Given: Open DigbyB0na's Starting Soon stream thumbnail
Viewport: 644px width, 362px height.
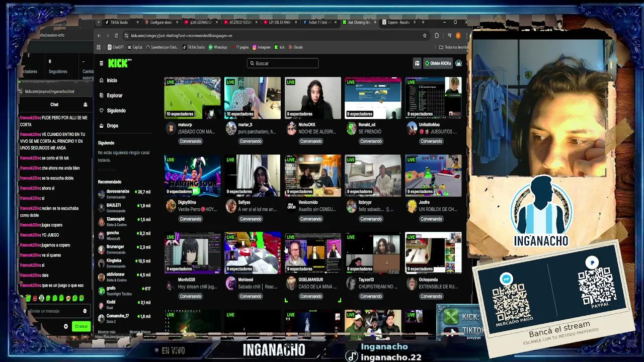Looking at the screenshot, I should coord(192,175).
